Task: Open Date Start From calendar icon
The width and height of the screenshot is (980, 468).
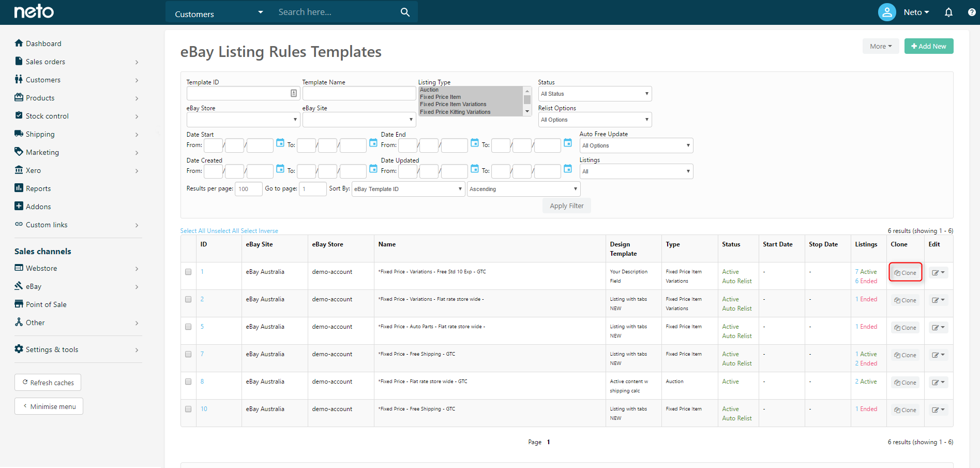Action: (280, 142)
